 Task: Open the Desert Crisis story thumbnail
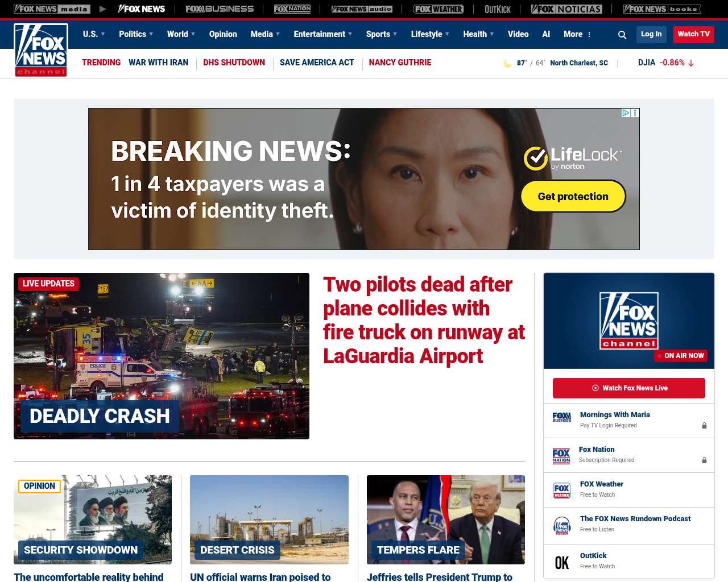(x=269, y=519)
